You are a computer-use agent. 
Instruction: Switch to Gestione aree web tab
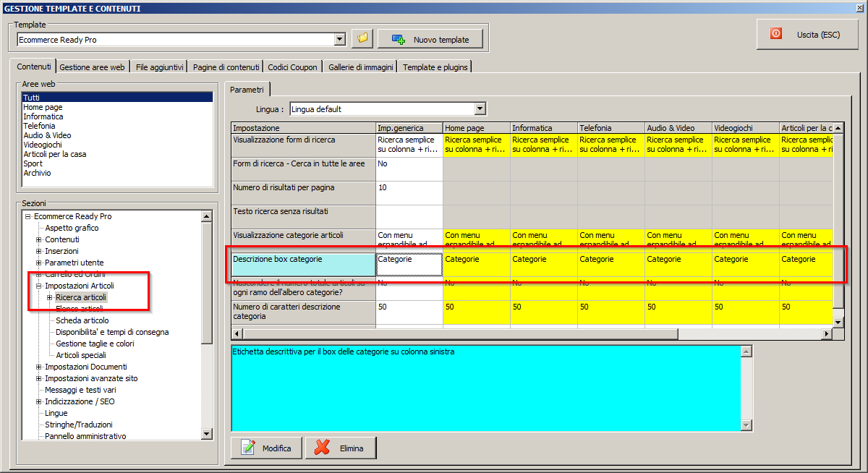(x=93, y=67)
